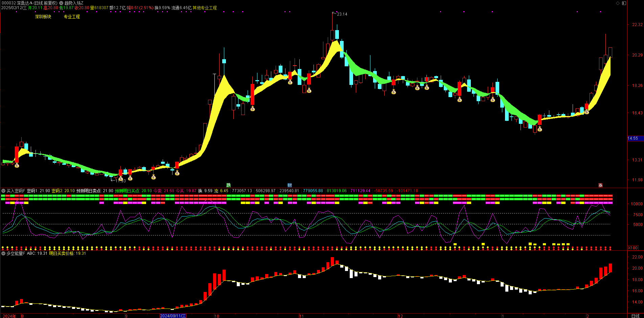Click the earliest money bag signal on chart
This screenshot has height=318, width=644.
pos(17,165)
